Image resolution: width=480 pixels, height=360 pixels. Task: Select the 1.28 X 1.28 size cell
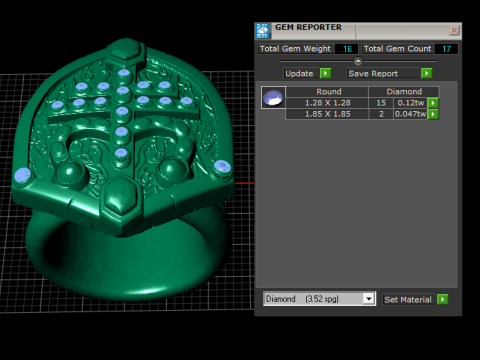(x=327, y=103)
